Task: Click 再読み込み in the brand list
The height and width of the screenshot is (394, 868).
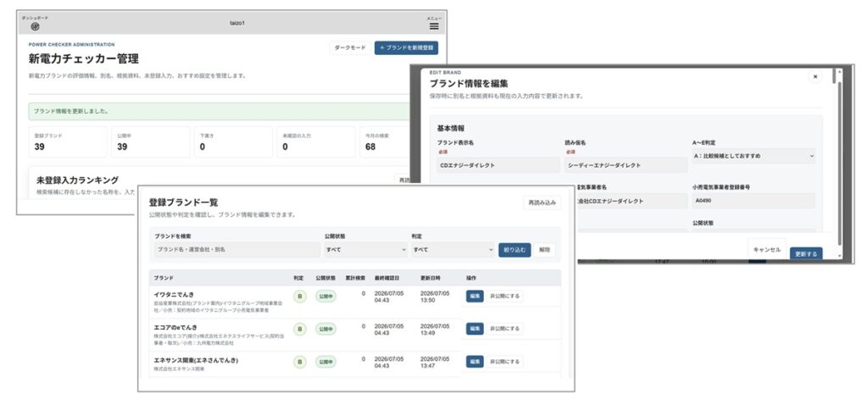Action: [542, 203]
